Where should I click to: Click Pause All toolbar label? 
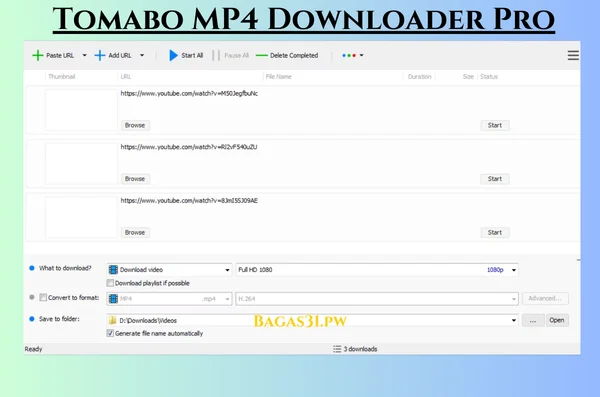tap(236, 56)
